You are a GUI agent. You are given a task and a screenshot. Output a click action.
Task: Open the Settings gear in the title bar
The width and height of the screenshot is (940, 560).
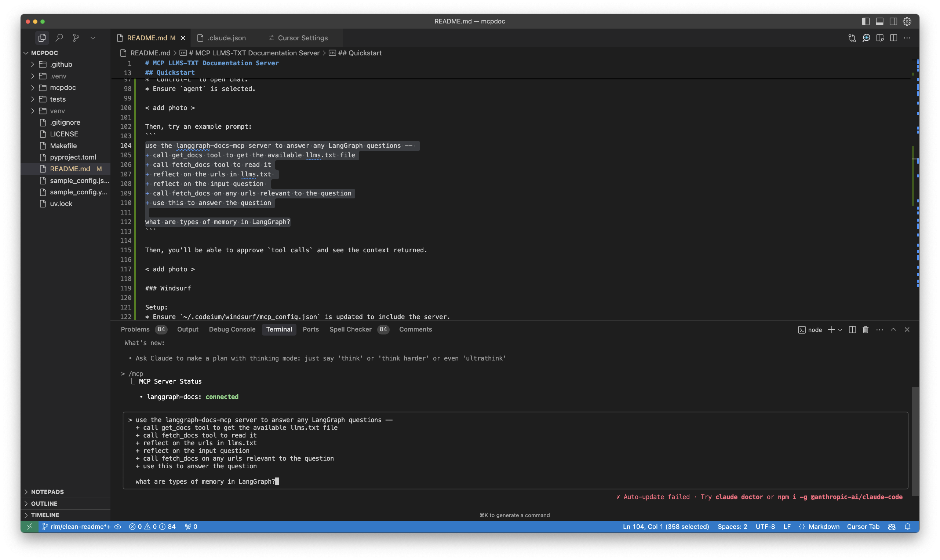(907, 22)
